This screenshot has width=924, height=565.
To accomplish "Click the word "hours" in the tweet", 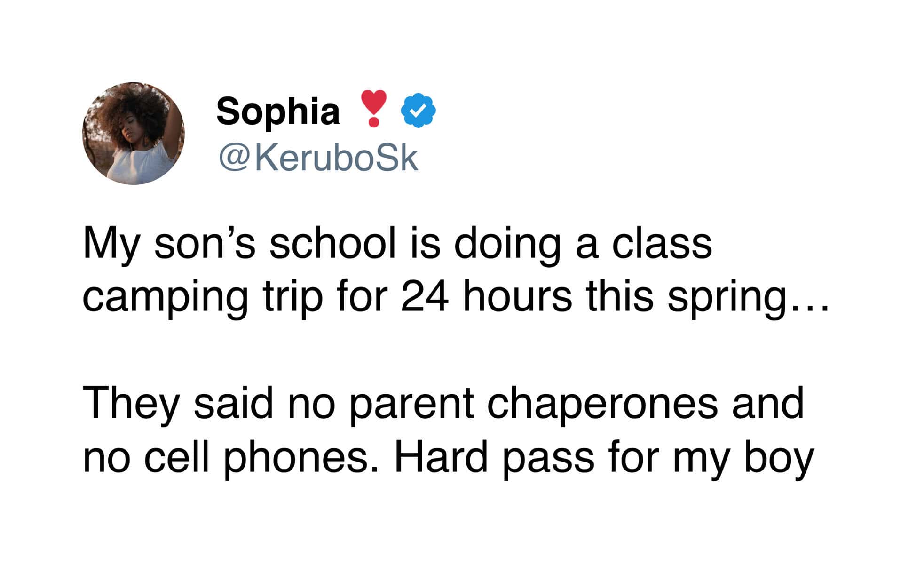I will tap(517, 296).
